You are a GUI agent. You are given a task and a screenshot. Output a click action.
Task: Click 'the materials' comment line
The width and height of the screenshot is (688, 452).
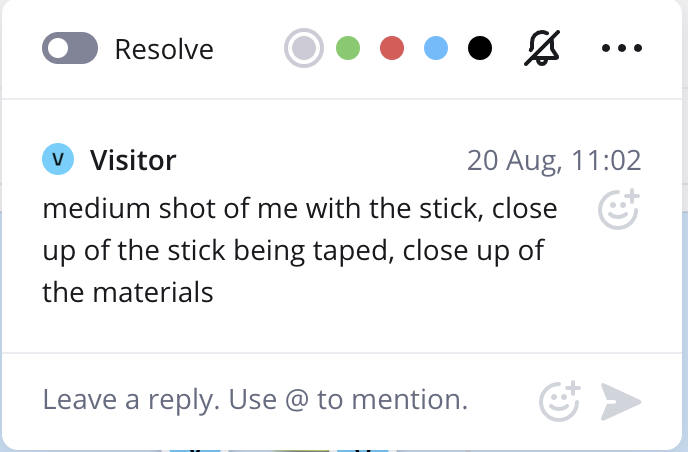(128, 293)
